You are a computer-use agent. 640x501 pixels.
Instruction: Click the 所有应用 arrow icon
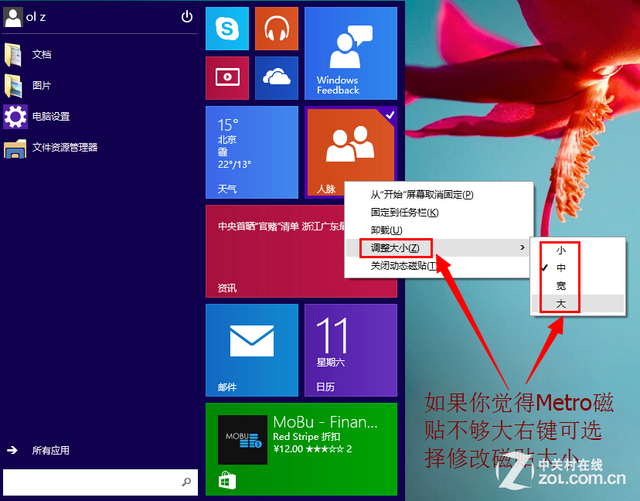coord(12,450)
